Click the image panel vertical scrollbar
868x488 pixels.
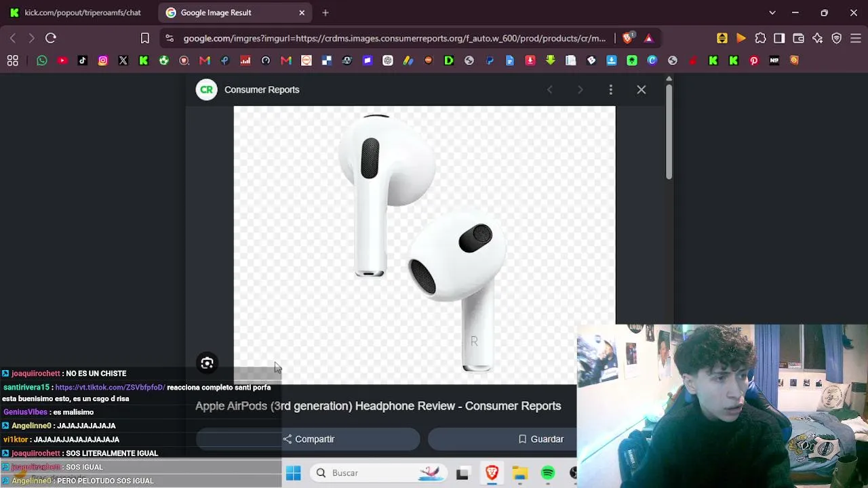tap(669, 131)
